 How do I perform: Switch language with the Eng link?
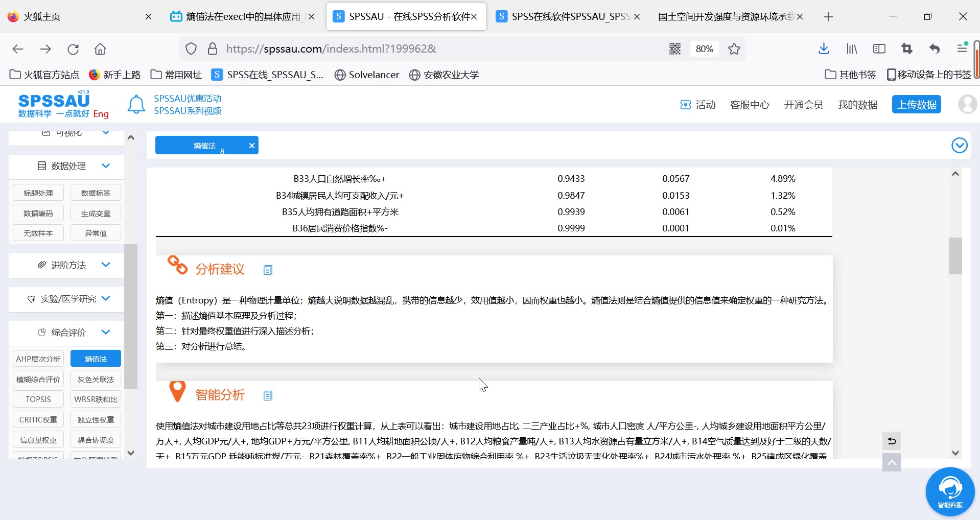[x=101, y=114]
